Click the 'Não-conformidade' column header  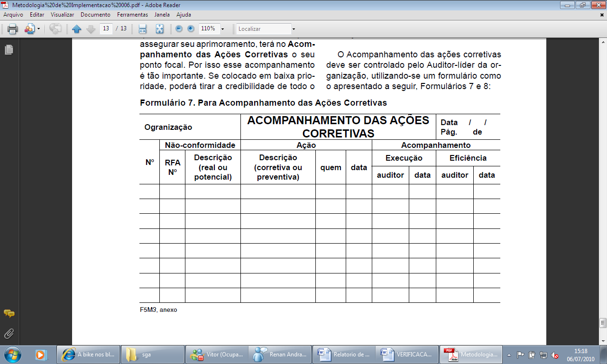tap(200, 145)
